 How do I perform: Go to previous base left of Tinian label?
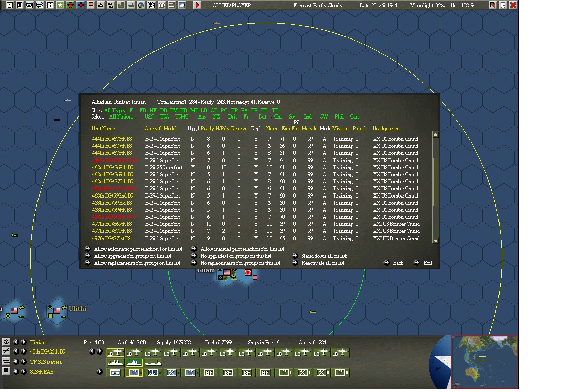pos(15,342)
